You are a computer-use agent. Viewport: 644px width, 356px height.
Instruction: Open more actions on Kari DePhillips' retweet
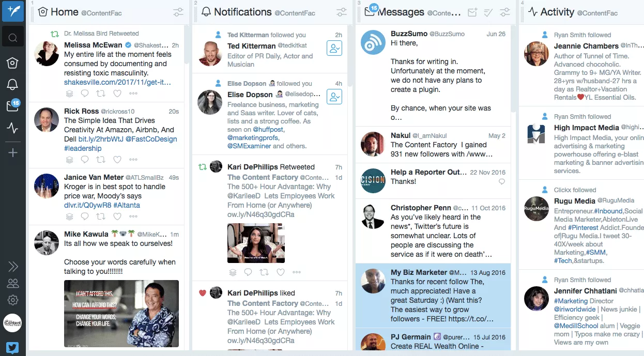pos(297,272)
